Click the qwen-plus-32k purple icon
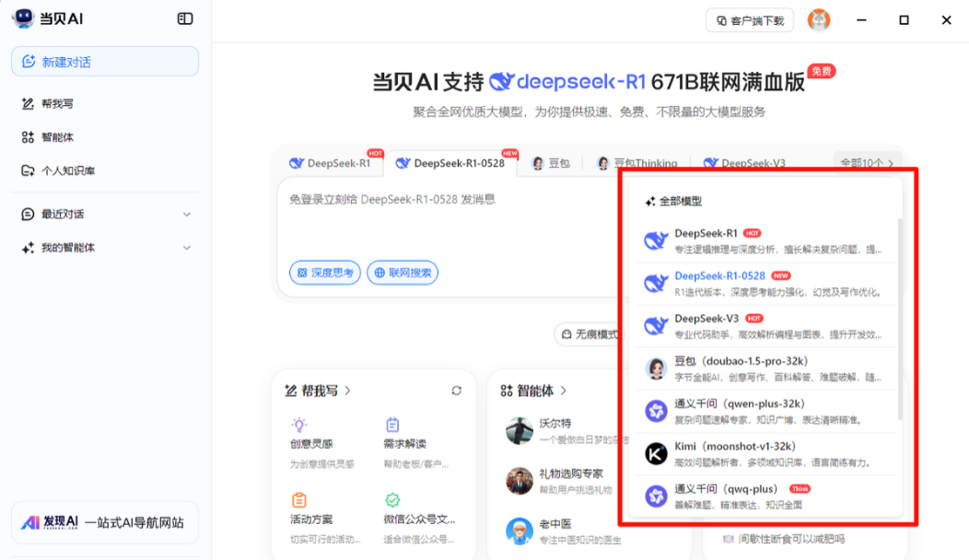 tap(656, 411)
